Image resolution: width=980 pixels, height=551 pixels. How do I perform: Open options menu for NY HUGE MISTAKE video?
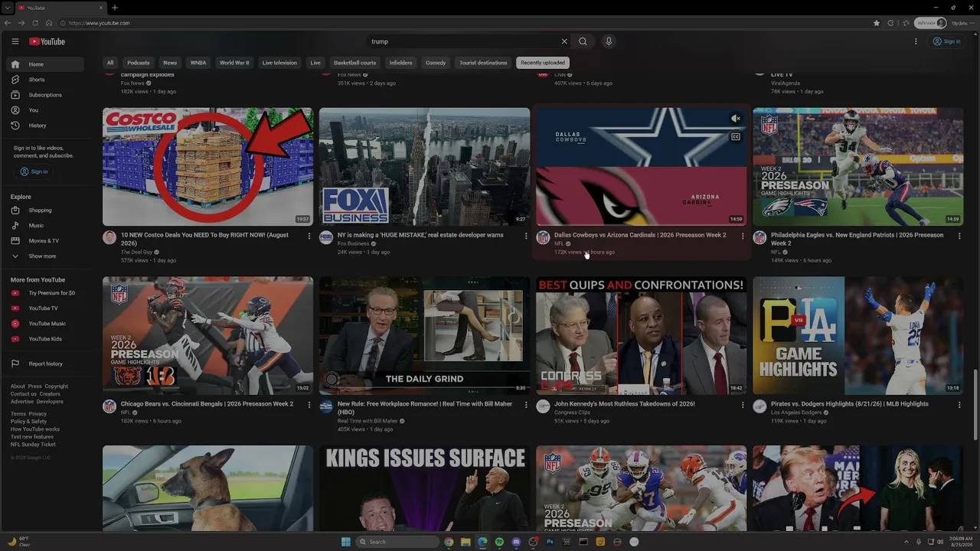[x=526, y=236]
